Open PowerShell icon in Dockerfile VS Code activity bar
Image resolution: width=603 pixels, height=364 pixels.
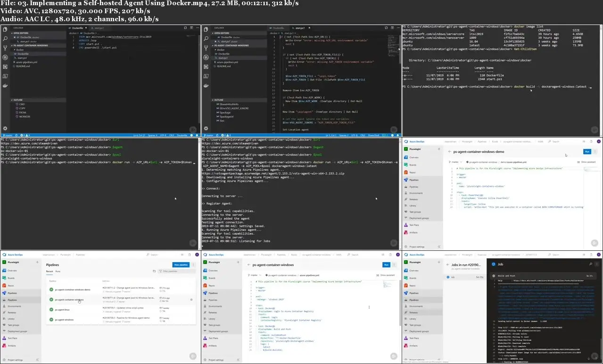tap(5, 76)
